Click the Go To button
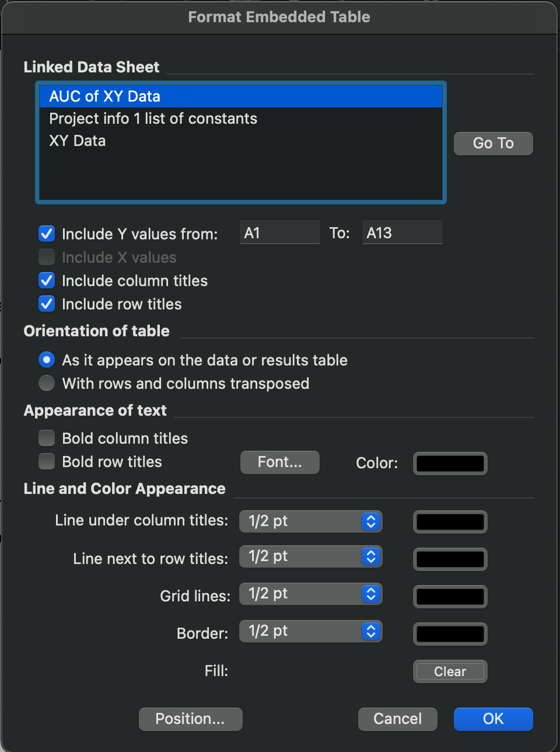The width and height of the screenshot is (560, 752). pos(493,143)
